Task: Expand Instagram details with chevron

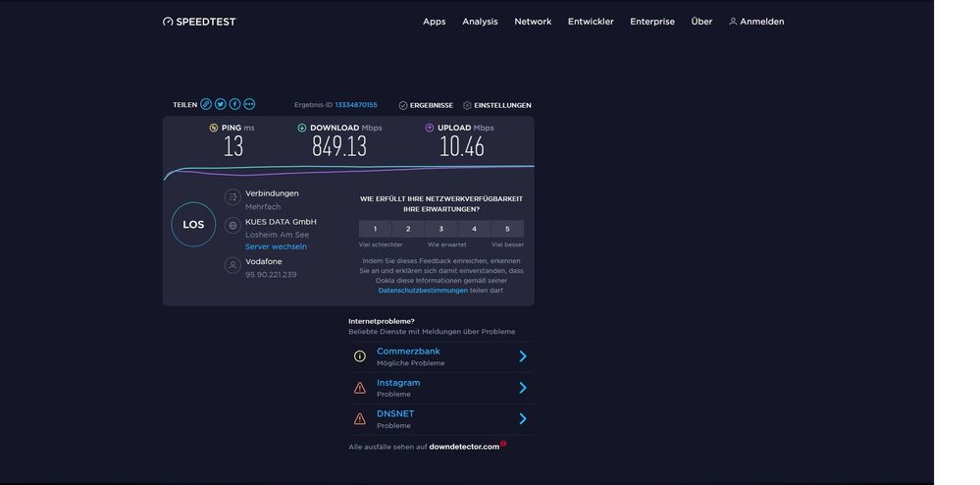Action: point(523,388)
